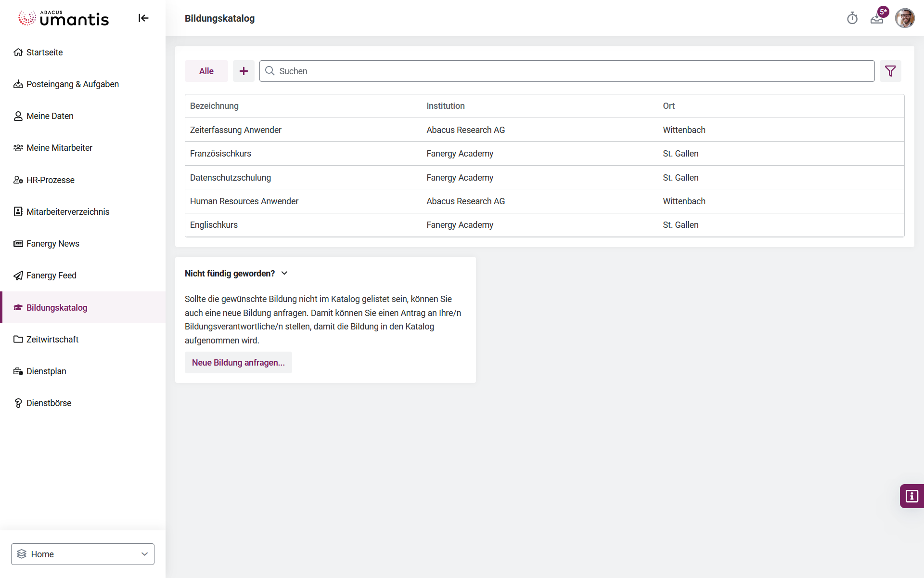Click Neue Bildung anfragen button
The image size is (924, 578).
[238, 363]
